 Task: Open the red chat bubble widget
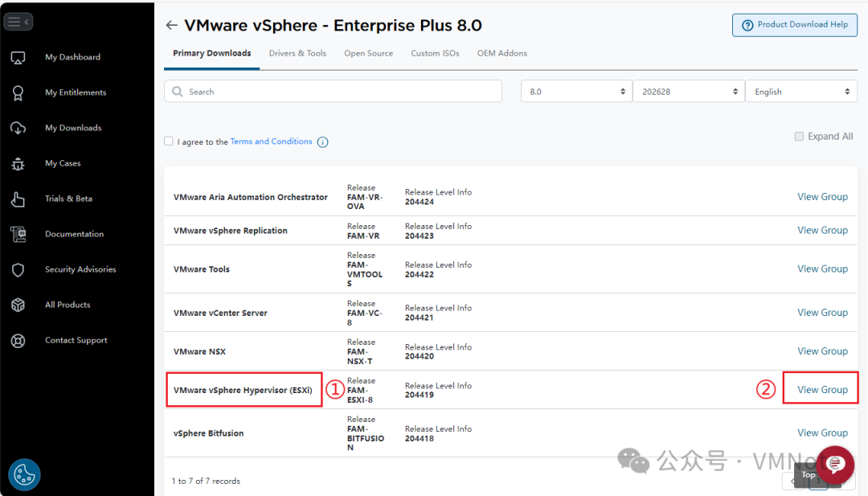tap(835, 465)
